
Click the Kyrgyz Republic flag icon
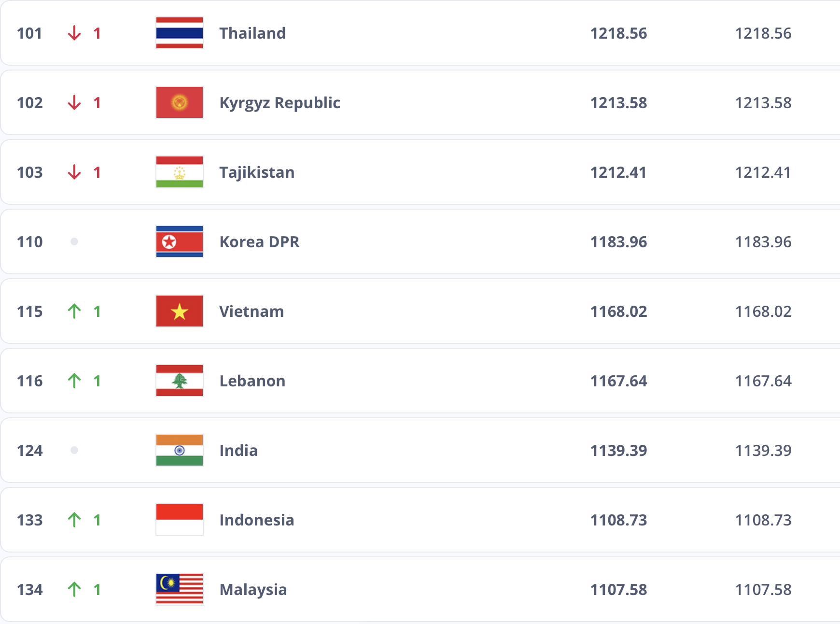tap(179, 102)
